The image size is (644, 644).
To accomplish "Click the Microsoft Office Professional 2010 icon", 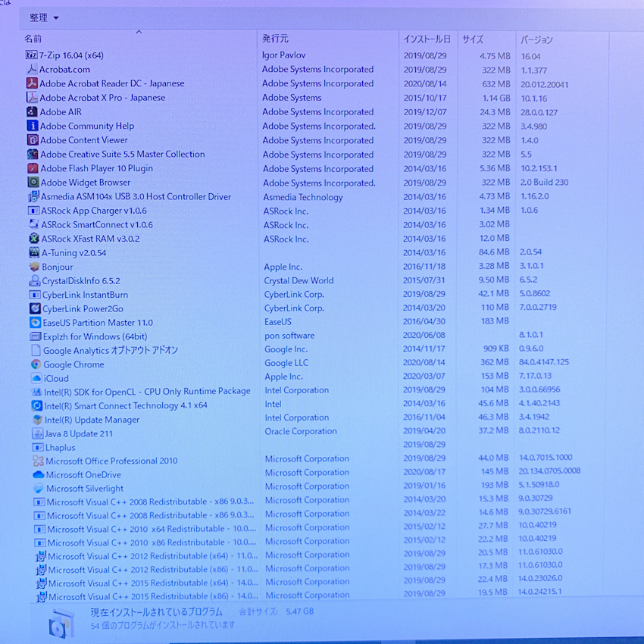I will [x=38, y=461].
